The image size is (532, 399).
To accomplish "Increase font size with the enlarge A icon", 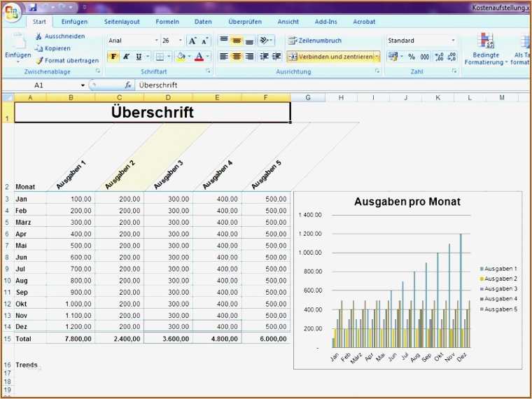I will [x=192, y=41].
